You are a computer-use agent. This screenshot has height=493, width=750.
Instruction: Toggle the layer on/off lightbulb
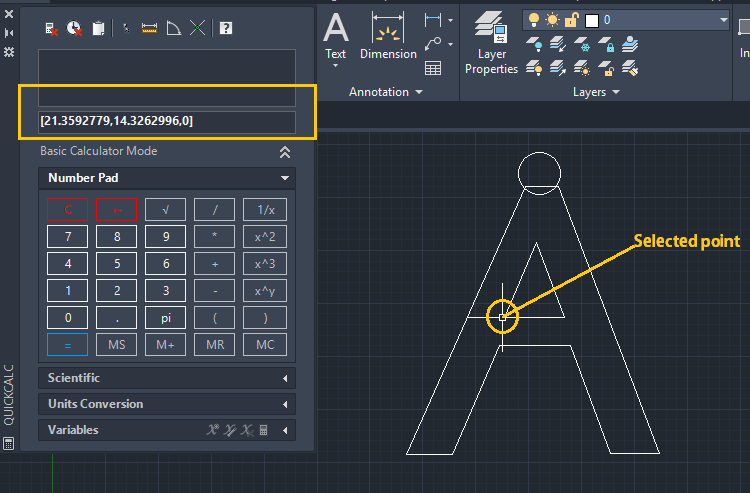tap(533, 21)
